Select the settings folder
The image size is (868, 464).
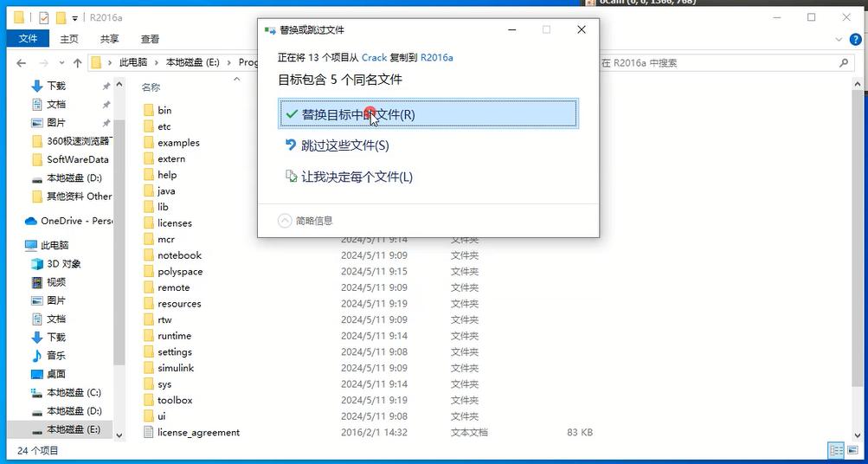pos(174,351)
